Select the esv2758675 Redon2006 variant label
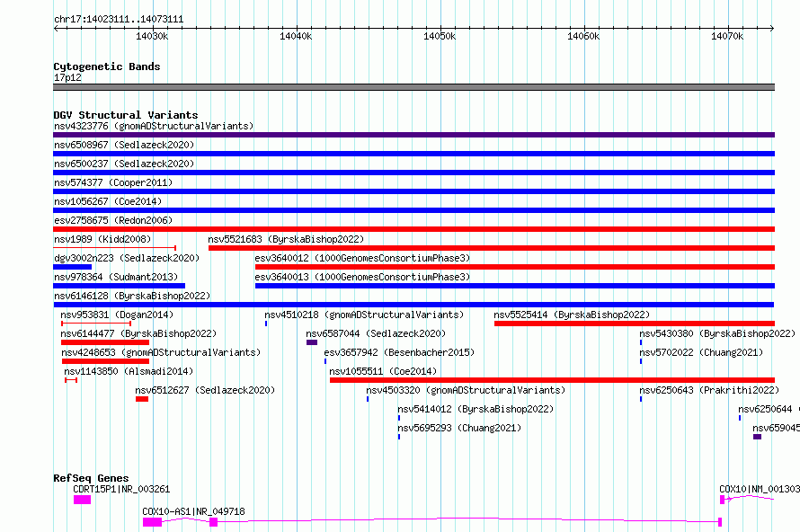This screenshot has height=532, width=800. [113, 220]
